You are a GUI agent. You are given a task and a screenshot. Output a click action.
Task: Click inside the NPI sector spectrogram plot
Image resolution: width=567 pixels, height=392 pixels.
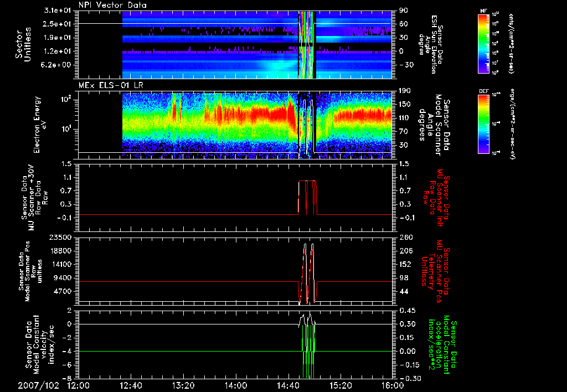pyautogui.click(x=235, y=45)
